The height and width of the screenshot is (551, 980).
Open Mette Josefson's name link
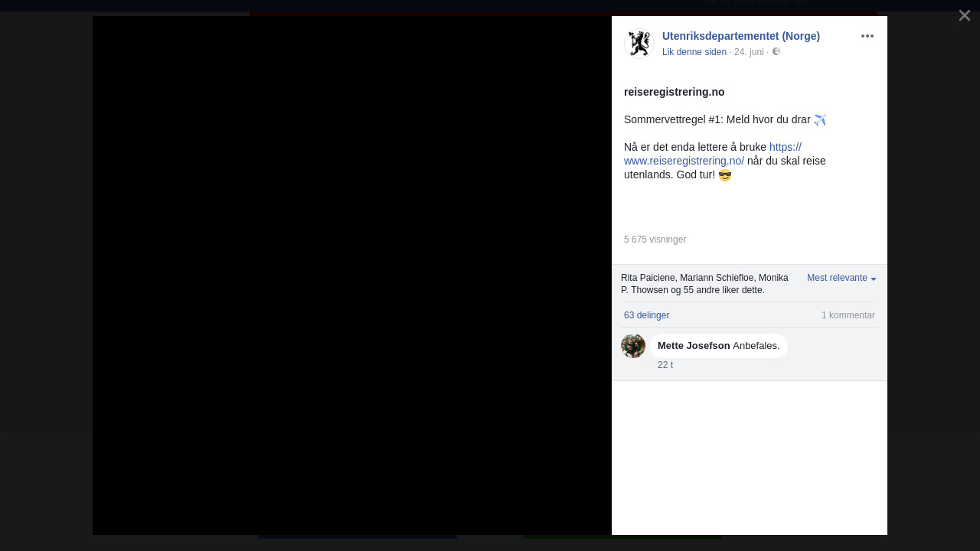pos(694,346)
